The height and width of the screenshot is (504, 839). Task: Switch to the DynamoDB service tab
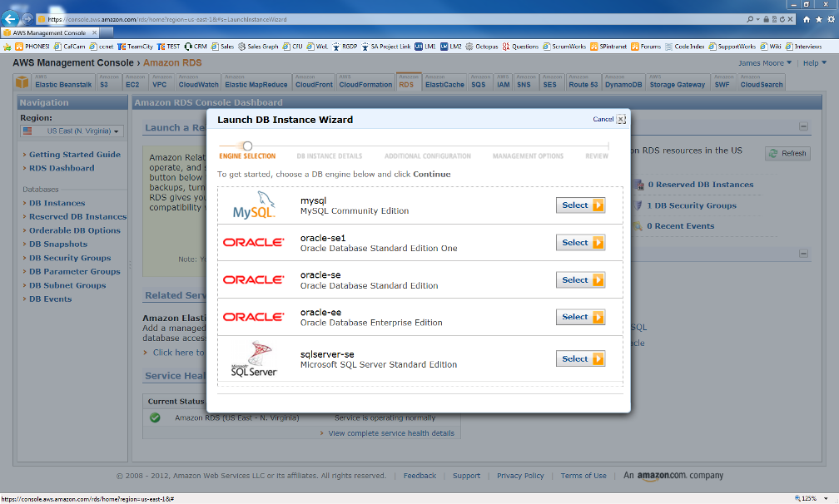pos(623,82)
